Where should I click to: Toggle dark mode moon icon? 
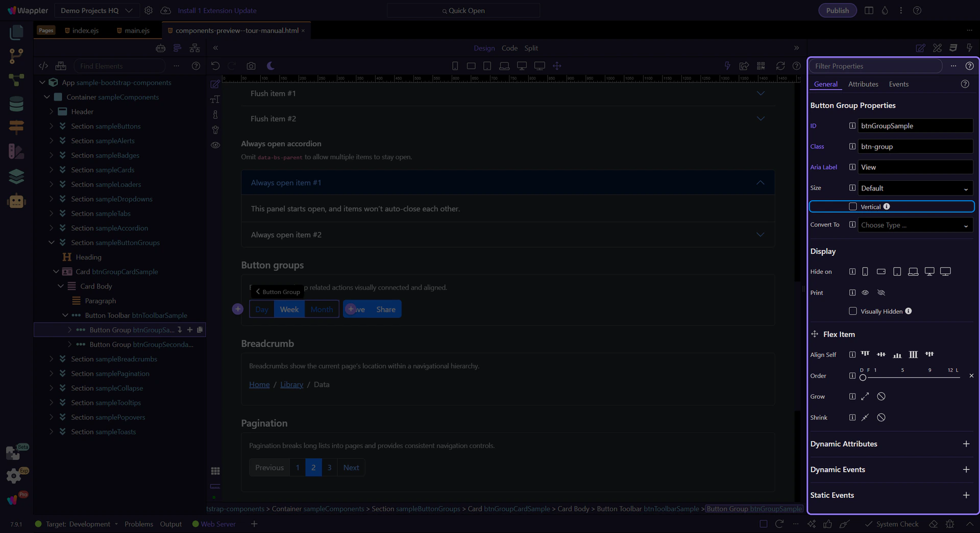coord(271,66)
